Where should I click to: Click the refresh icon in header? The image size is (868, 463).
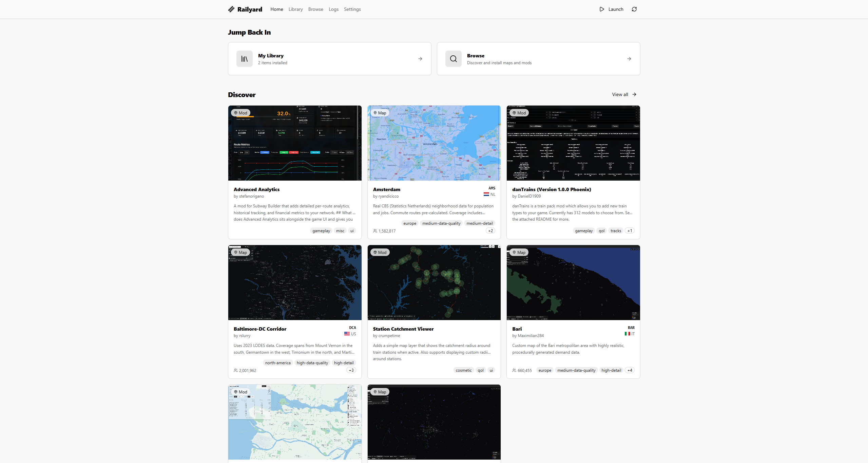point(634,9)
